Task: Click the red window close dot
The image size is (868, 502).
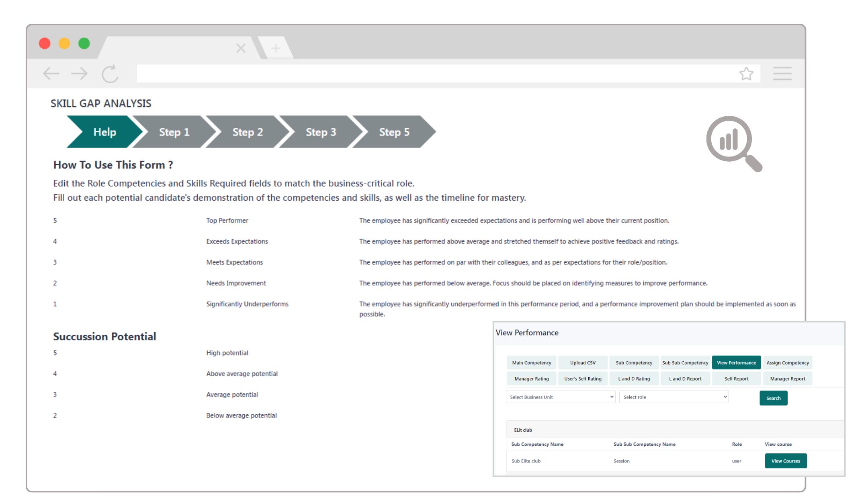Action: pyautogui.click(x=45, y=43)
